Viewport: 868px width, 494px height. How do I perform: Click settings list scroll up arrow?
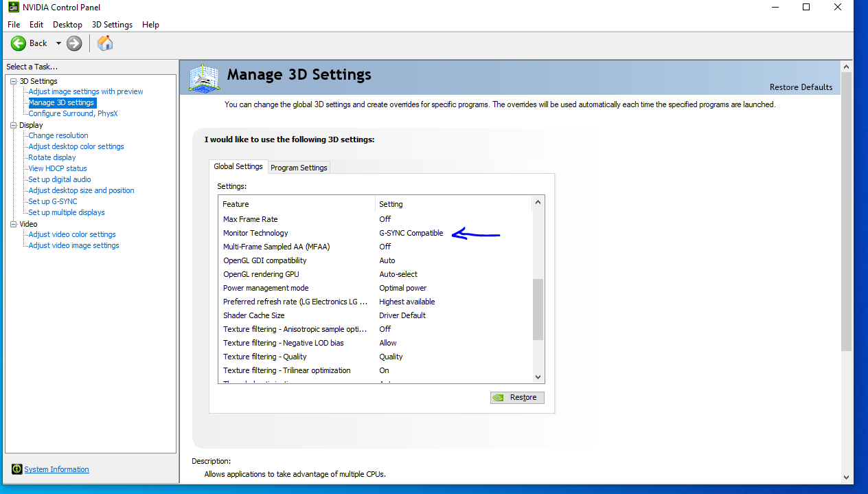[538, 202]
